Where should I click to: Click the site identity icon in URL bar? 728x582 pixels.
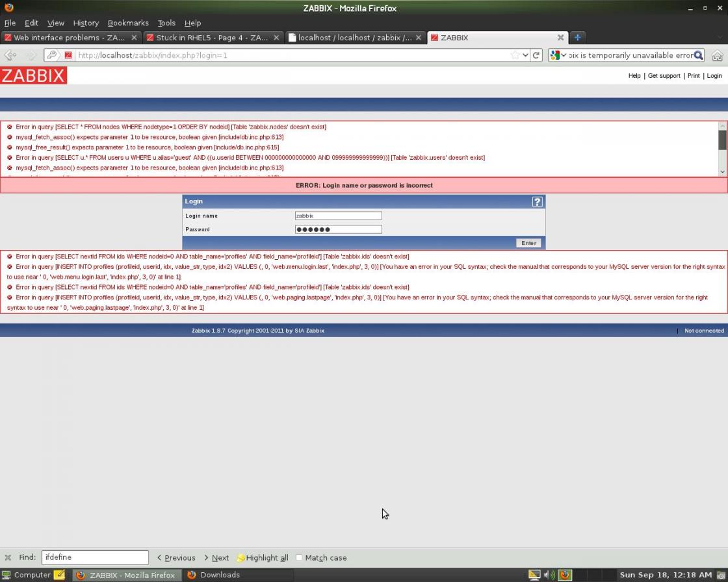(x=68, y=55)
